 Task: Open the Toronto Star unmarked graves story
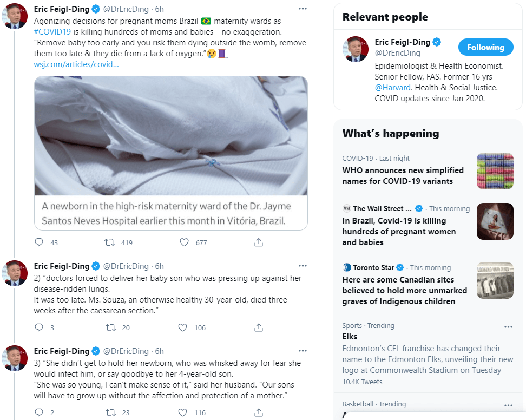tap(404, 290)
